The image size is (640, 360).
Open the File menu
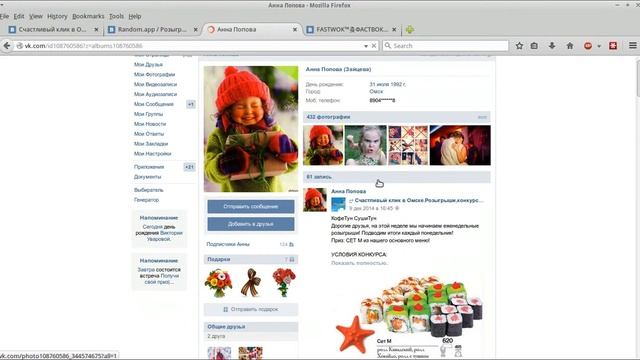coord(4,16)
